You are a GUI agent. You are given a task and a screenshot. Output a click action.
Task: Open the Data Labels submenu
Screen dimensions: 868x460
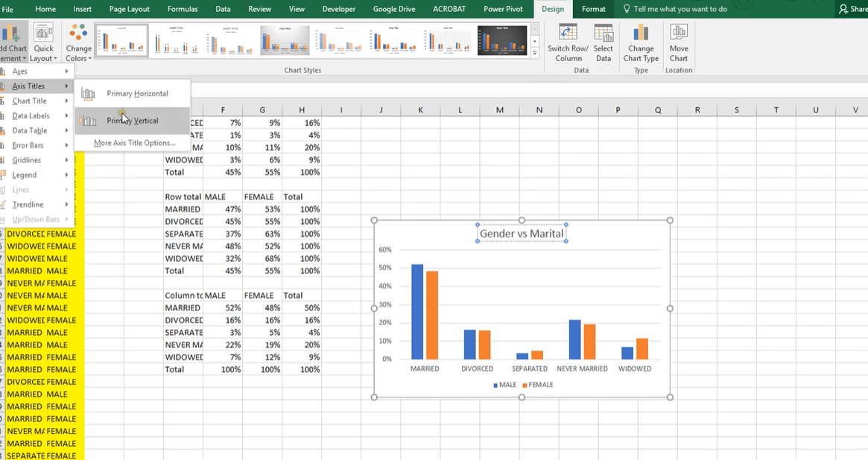(36, 116)
